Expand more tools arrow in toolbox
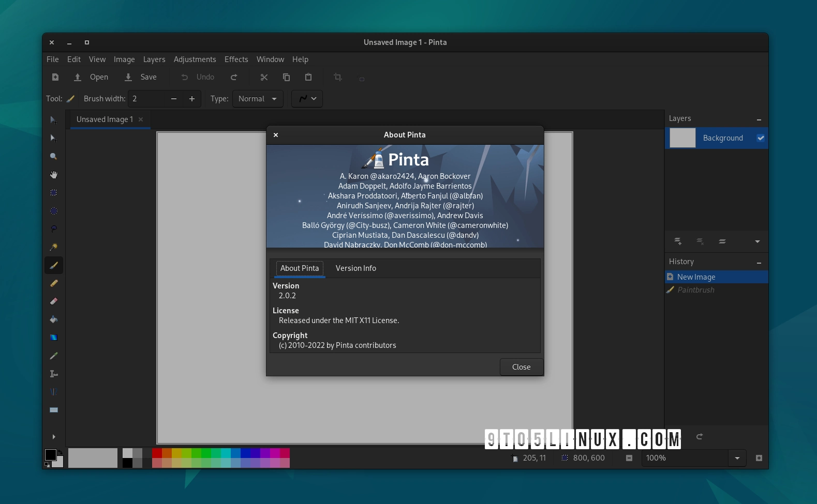The width and height of the screenshot is (817, 504). pyautogui.click(x=53, y=437)
